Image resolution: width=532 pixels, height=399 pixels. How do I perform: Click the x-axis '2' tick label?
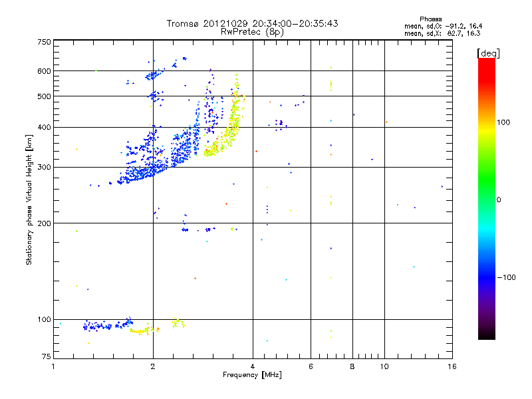[x=153, y=366]
